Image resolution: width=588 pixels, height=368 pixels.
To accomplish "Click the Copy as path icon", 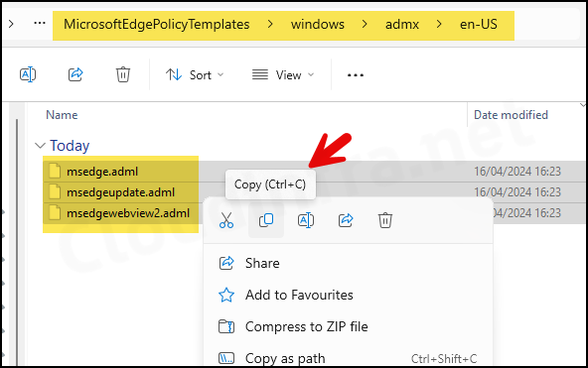I will coord(226,358).
